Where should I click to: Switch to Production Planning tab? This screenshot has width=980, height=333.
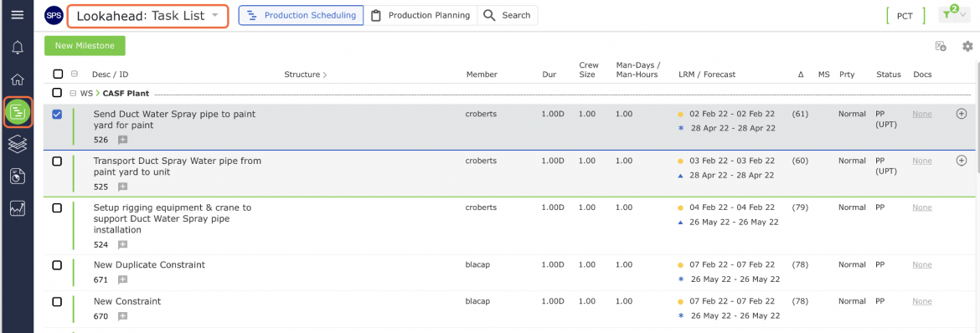pos(420,16)
